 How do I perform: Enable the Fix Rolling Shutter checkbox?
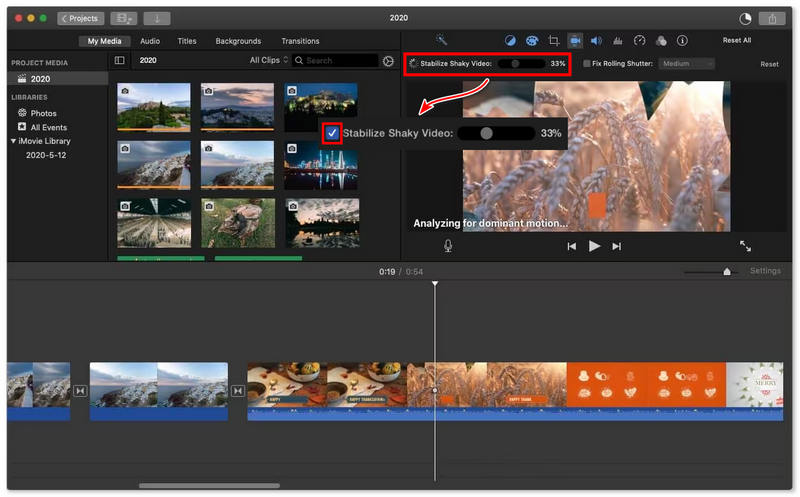586,64
